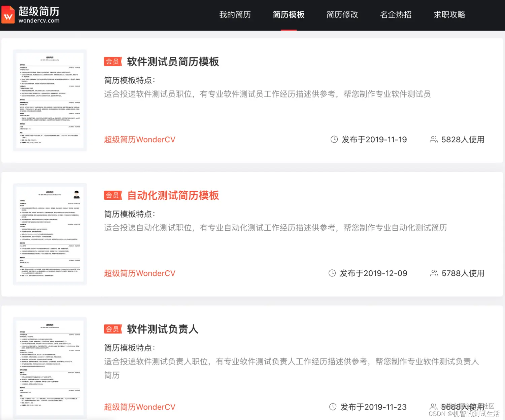Click the 软件测试员 template description text
This screenshot has width=505, height=420.
pyautogui.click(x=267, y=94)
